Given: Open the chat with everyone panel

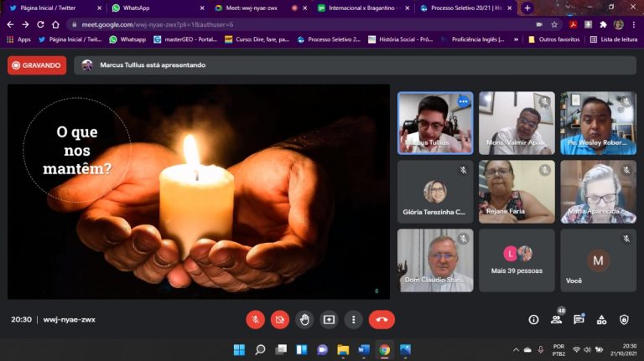Looking at the screenshot, I should (579, 319).
